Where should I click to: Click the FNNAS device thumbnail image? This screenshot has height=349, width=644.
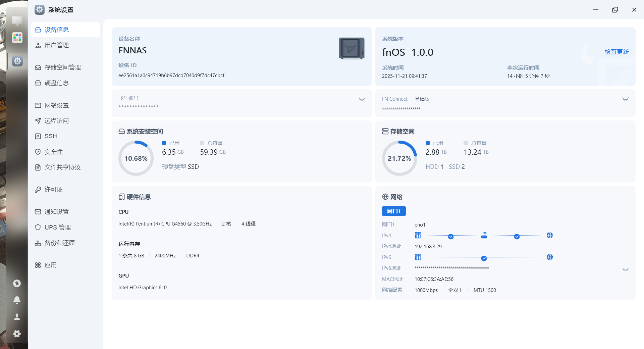351,49
